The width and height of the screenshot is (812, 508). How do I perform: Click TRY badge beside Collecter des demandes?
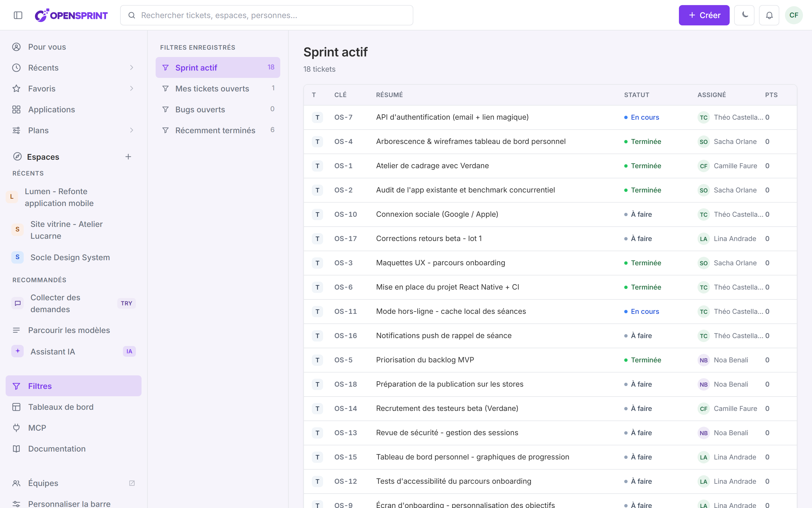[127, 303]
